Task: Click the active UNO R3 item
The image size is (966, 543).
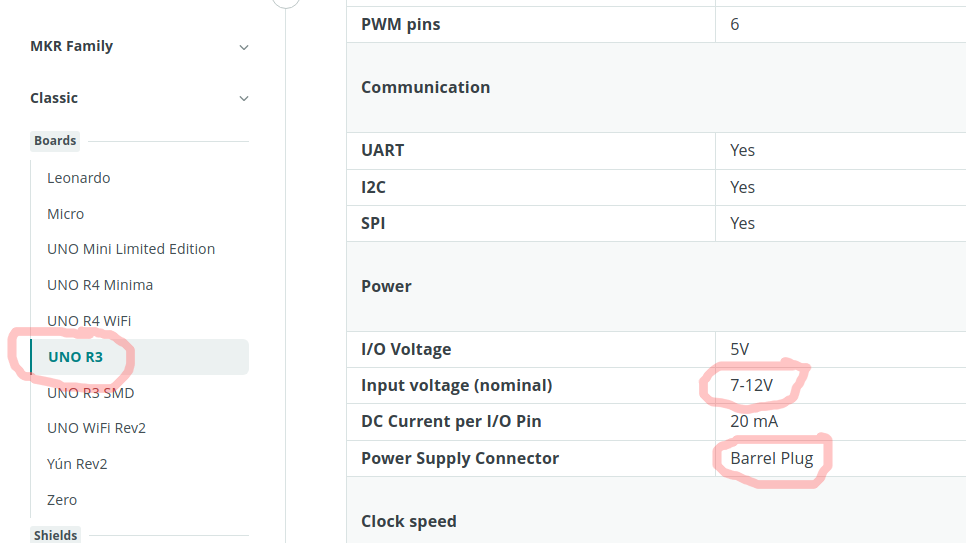Action: click(139, 357)
